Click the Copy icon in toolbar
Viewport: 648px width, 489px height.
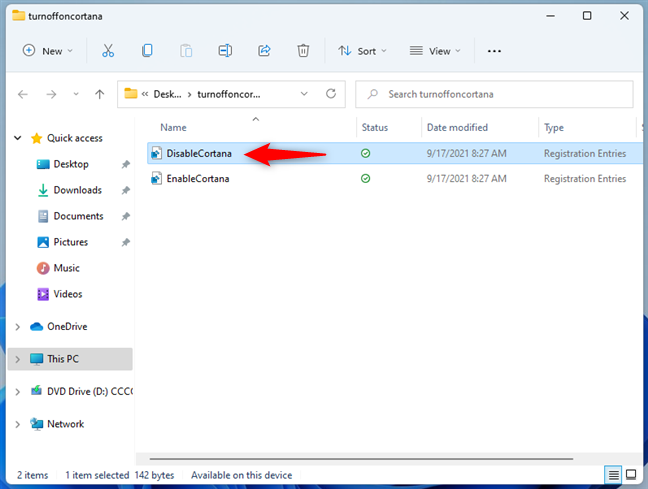[147, 51]
